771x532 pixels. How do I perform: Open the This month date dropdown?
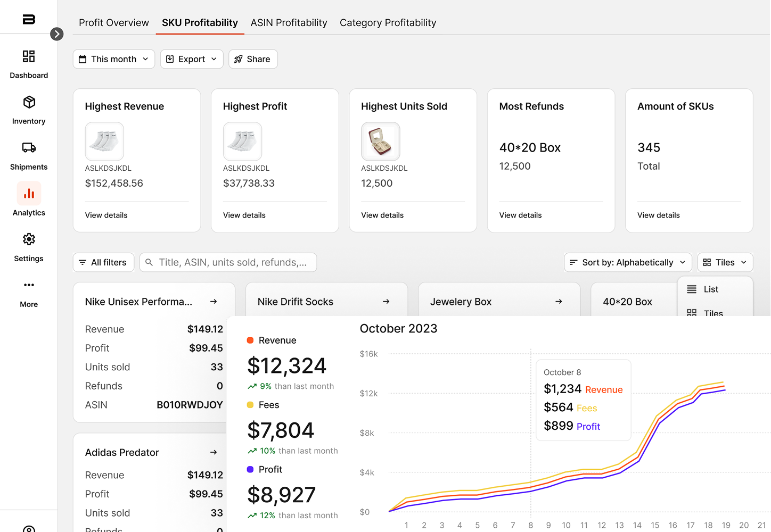tap(114, 59)
